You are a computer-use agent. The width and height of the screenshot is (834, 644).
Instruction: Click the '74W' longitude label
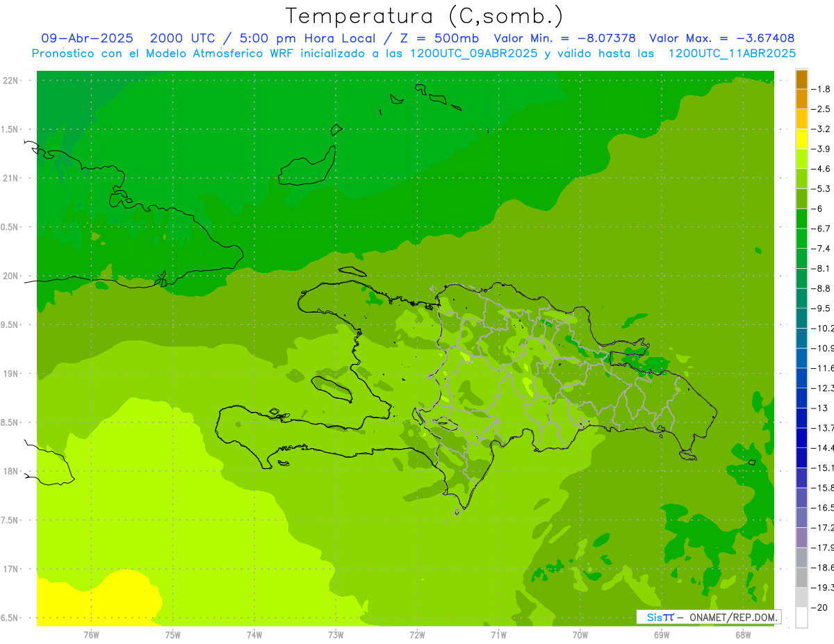point(254,634)
